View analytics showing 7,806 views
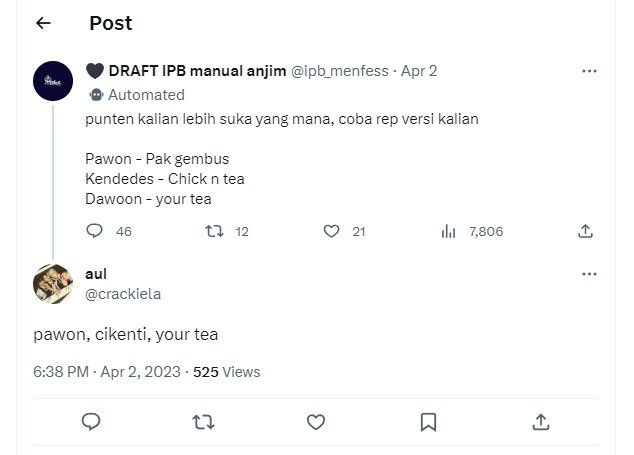This screenshot has height=455, width=634. click(449, 231)
